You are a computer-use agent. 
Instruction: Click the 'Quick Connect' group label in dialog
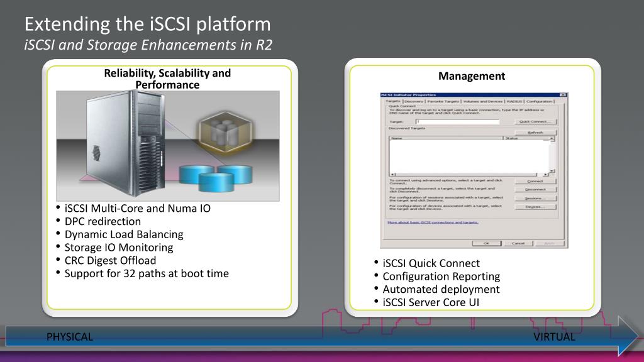point(402,106)
